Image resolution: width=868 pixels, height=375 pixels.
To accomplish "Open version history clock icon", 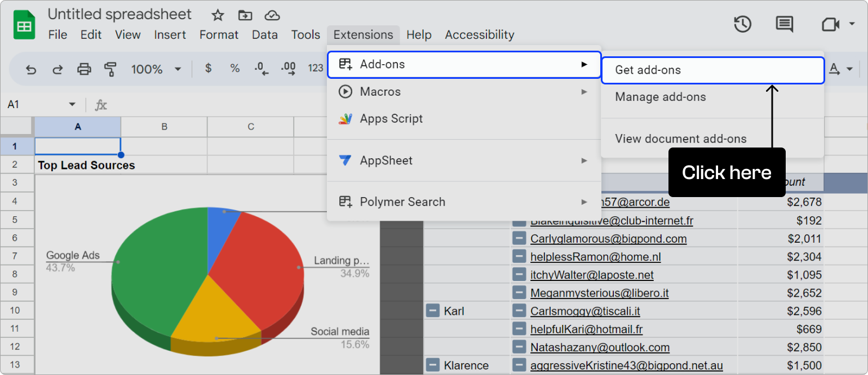I will (x=742, y=24).
